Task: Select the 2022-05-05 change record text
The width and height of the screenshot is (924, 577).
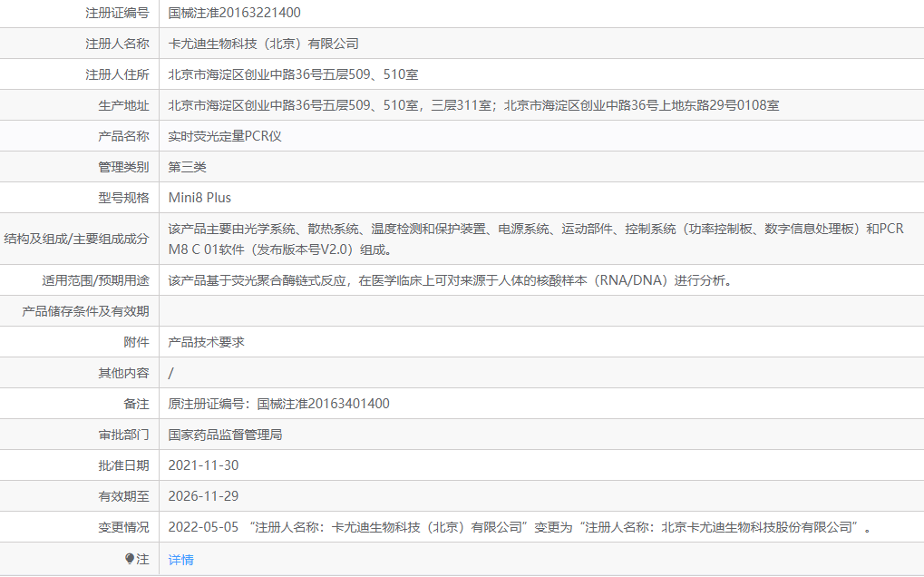Action: click(520, 527)
